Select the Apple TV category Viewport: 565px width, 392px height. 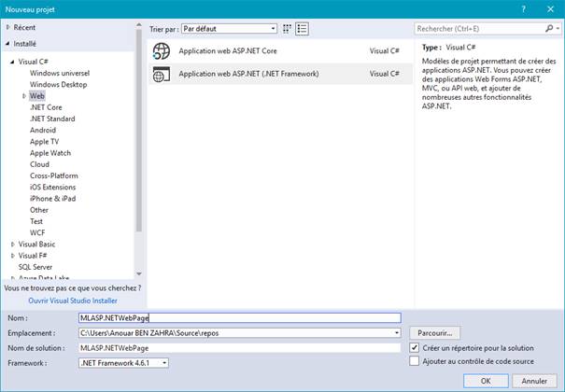tap(44, 142)
